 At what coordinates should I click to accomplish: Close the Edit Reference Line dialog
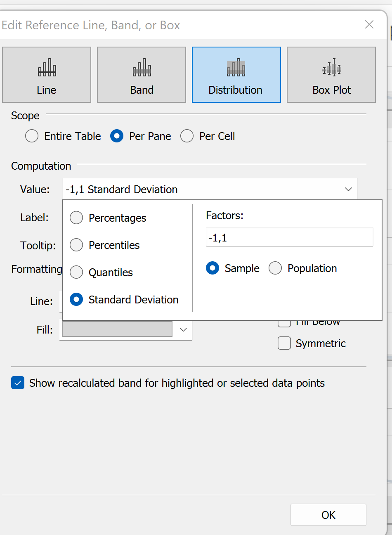(369, 25)
